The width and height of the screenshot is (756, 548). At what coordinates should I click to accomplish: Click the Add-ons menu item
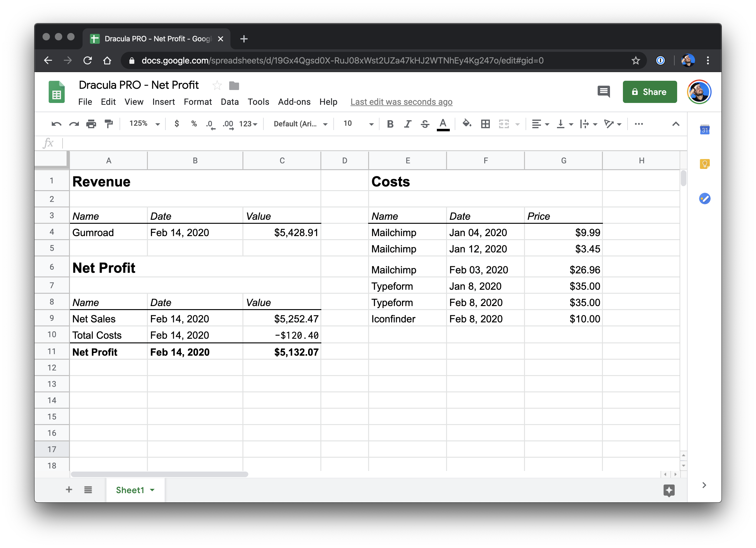tap(295, 102)
